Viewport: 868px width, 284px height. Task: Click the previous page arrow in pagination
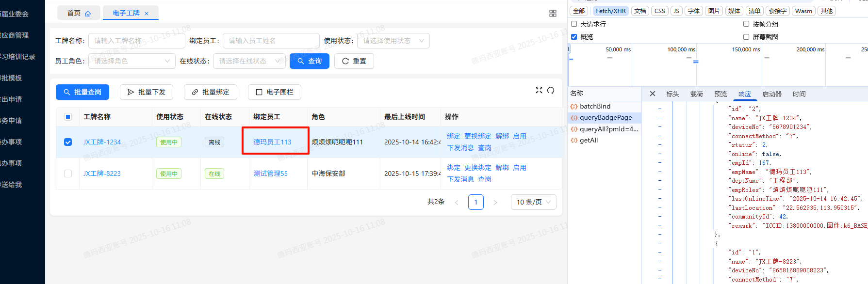click(x=457, y=203)
